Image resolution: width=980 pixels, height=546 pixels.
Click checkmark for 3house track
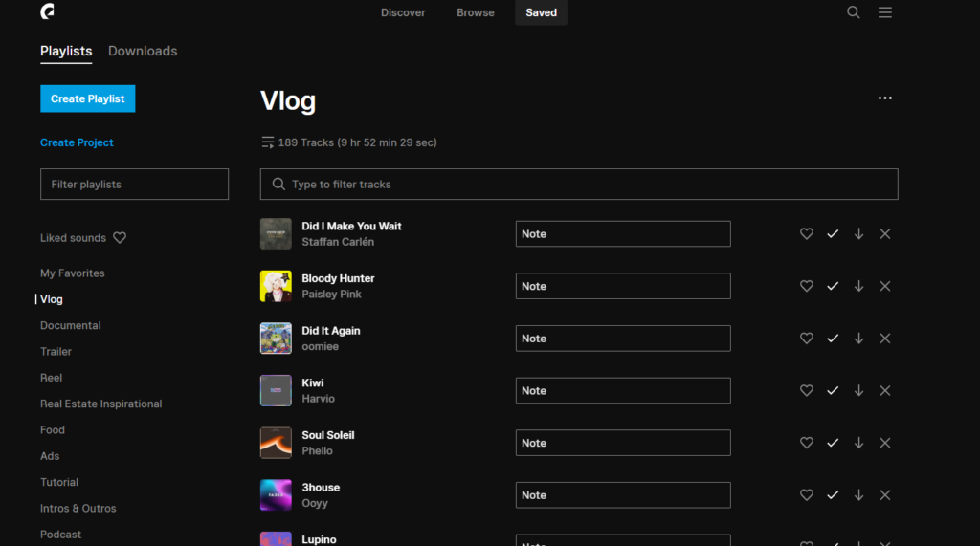tap(833, 494)
